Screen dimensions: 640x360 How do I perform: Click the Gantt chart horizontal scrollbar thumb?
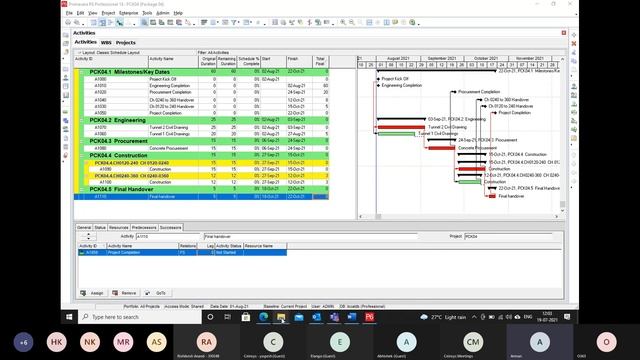pyautogui.click(x=378, y=216)
